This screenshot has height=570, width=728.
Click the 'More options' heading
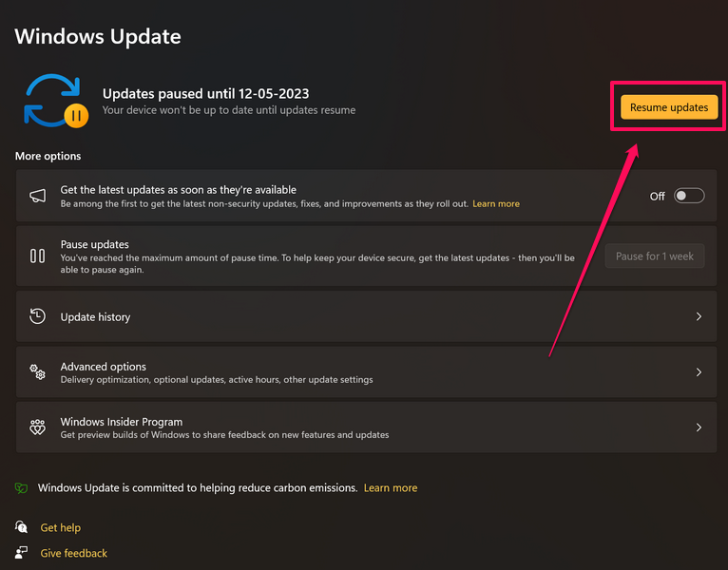click(x=48, y=156)
